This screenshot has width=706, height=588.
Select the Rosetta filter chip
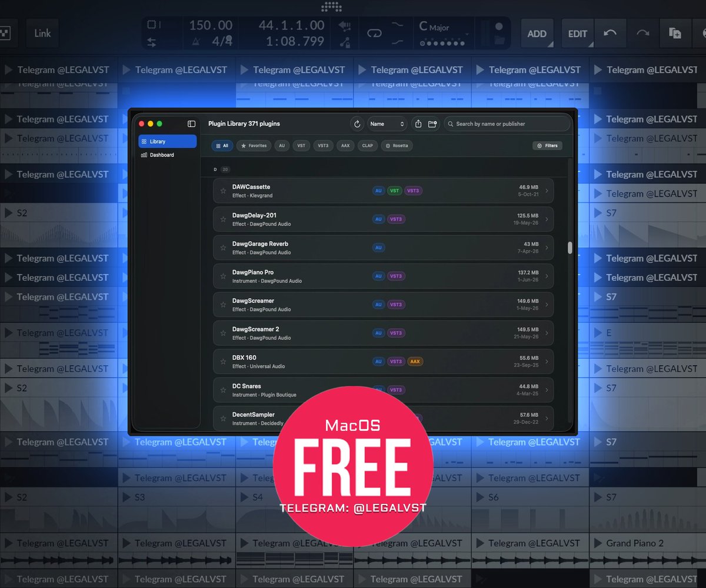[397, 146]
